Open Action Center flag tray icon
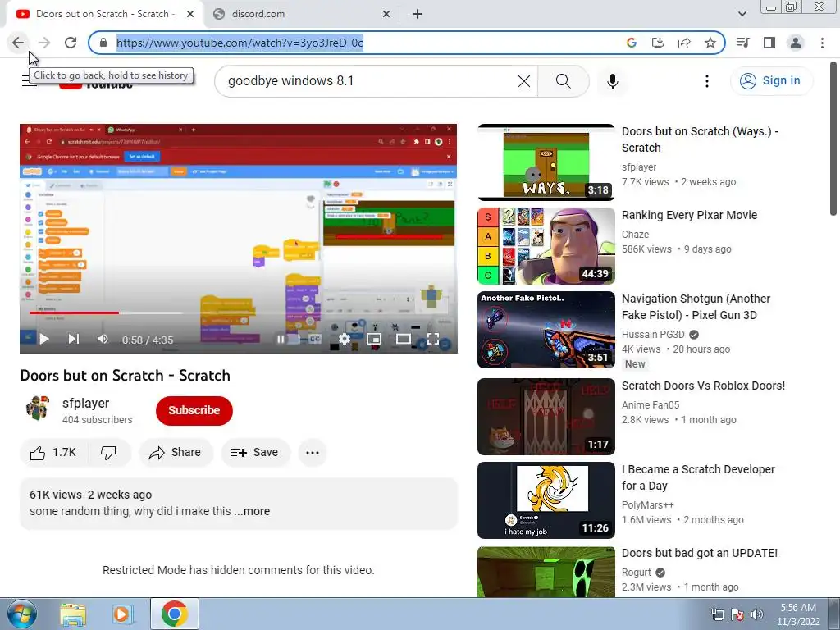Viewport: 840px width, 630px height. pyautogui.click(x=737, y=614)
